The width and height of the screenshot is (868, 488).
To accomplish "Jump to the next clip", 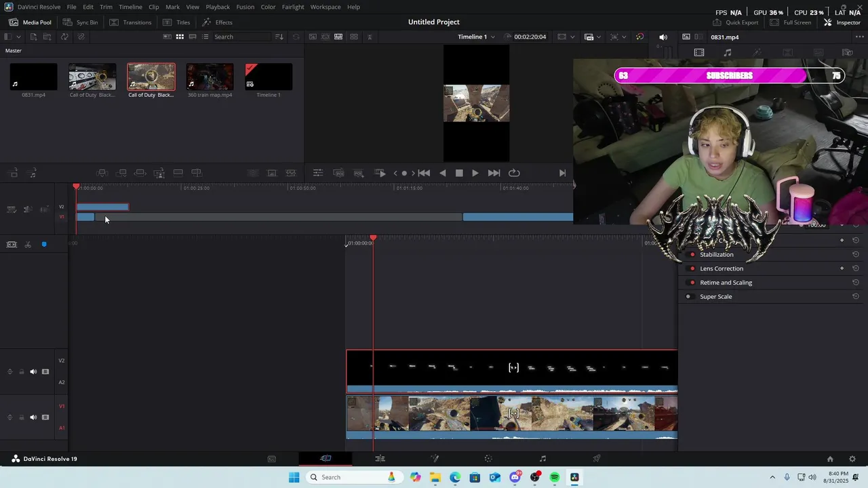I will click(494, 173).
